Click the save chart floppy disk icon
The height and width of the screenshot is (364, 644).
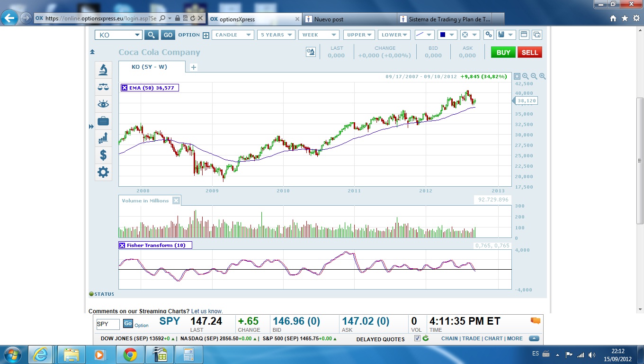coord(502,35)
